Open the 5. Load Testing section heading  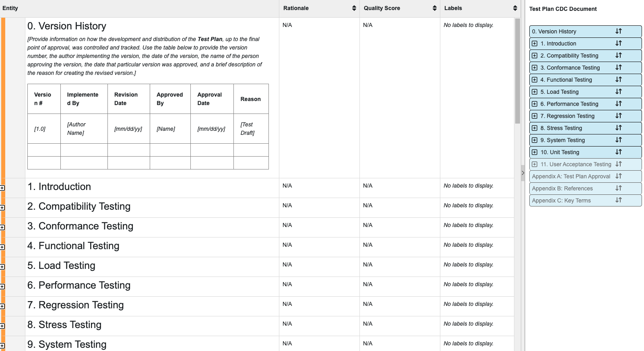tap(61, 266)
